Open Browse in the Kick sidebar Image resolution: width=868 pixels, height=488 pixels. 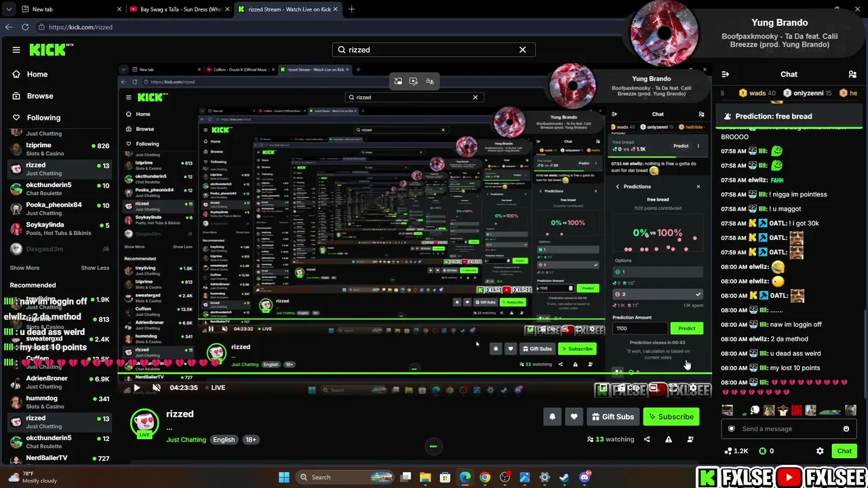tap(40, 96)
